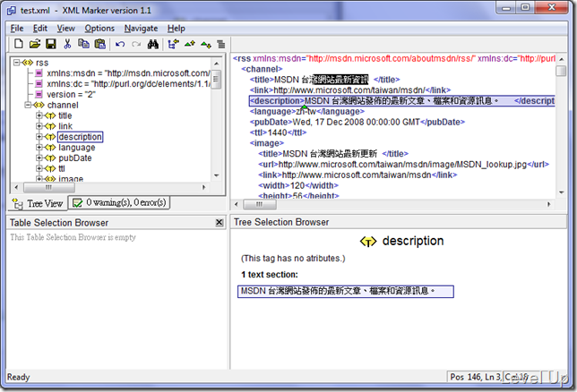
Task: Expand the language node in the tree
Action: point(39,147)
